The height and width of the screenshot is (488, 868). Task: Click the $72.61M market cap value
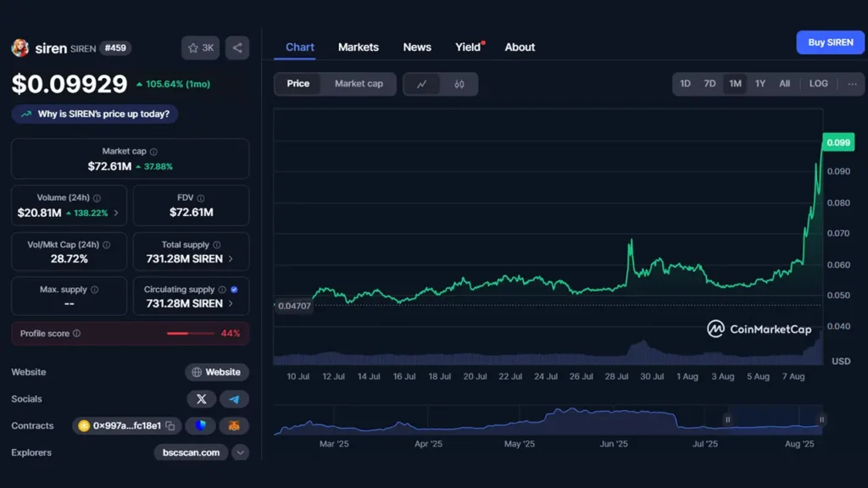pos(109,167)
